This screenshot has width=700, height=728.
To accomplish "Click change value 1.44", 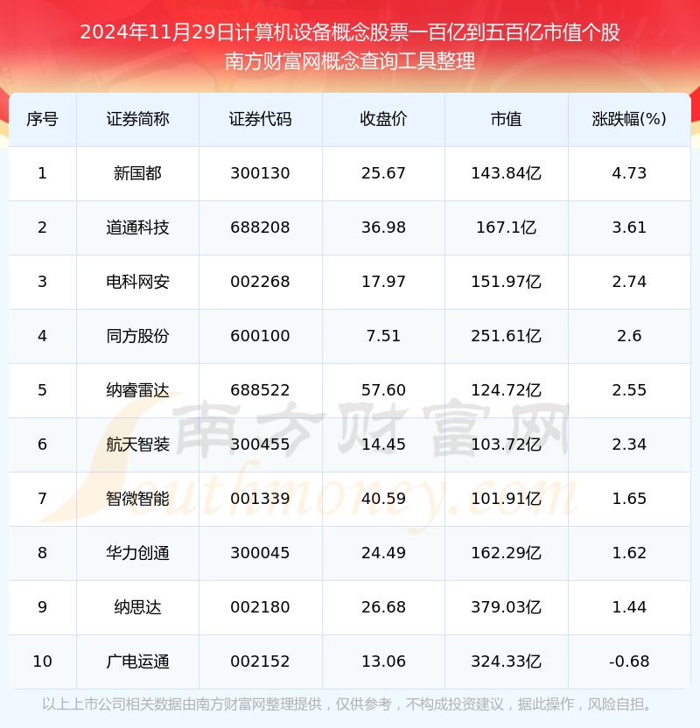I will click(629, 607).
